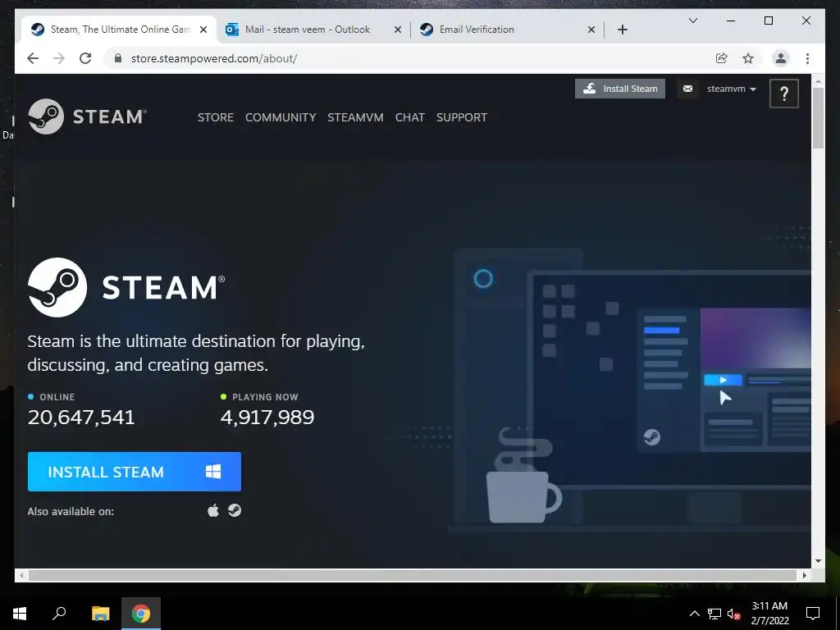This screenshot has width=840, height=630.
Task: Bookmark this page with the star icon
Action: tap(748, 58)
